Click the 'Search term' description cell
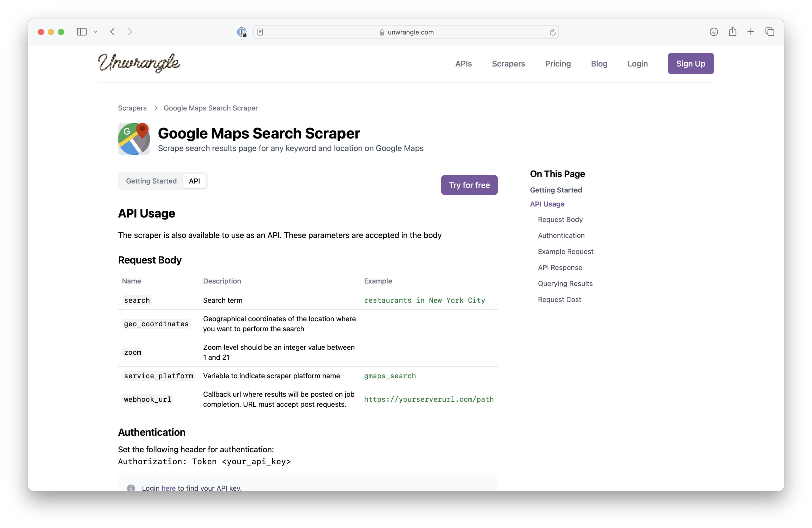Screen dimensions: 812x528 click(x=223, y=300)
